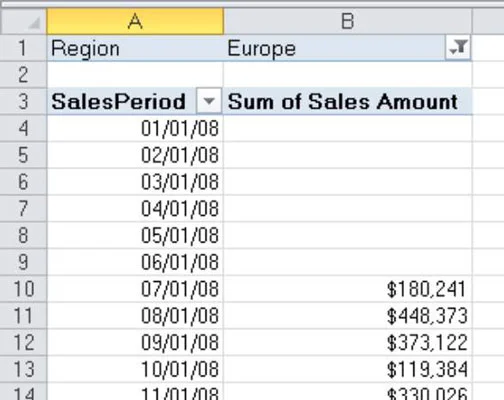Image resolution: width=504 pixels, height=400 pixels.
Task: Click the 01/01/08 date cell
Action: (x=135, y=128)
